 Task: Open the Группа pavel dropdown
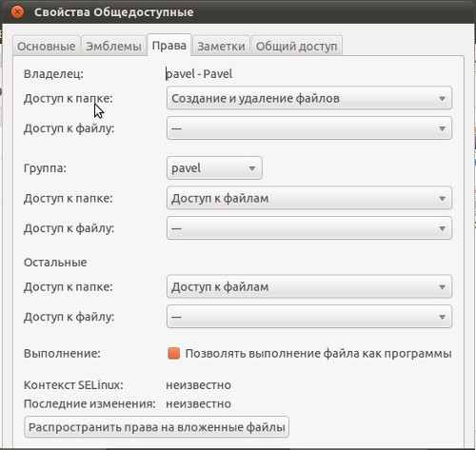pos(214,168)
